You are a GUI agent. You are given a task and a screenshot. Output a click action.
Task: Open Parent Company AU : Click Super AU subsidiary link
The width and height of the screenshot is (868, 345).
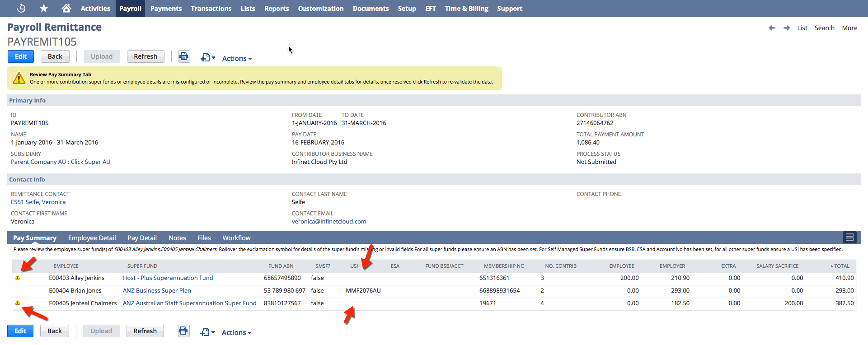(x=61, y=162)
